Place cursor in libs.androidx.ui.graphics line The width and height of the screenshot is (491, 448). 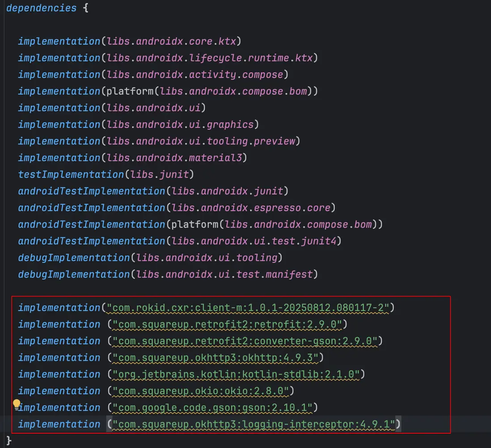[x=139, y=124]
